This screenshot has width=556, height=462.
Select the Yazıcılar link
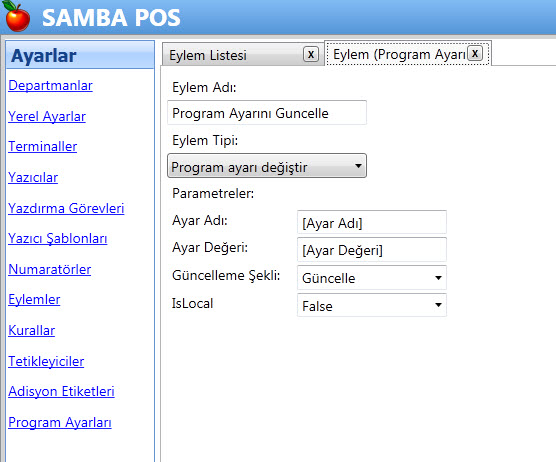point(33,177)
